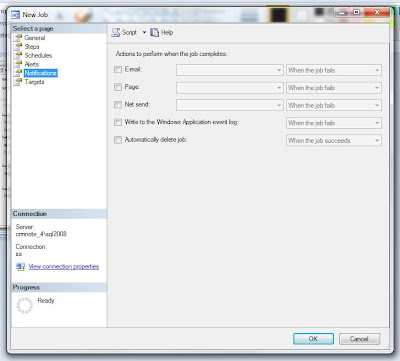This screenshot has height=361, width=400.
Task: Open the event log condition dropdown
Action: point(334,123)
